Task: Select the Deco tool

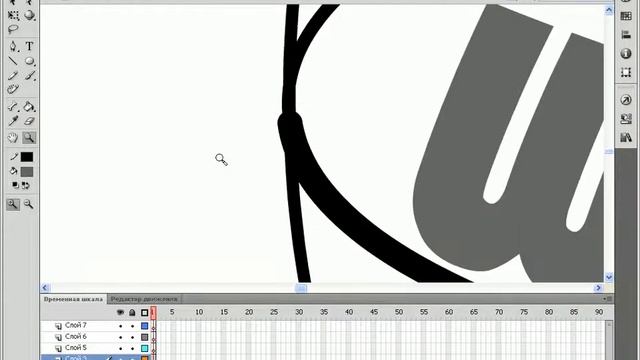Action: (13, 89)
